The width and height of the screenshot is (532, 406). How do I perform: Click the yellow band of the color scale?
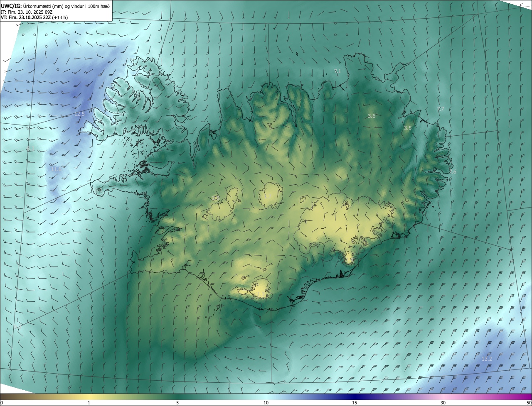click(x=89, y=396)
